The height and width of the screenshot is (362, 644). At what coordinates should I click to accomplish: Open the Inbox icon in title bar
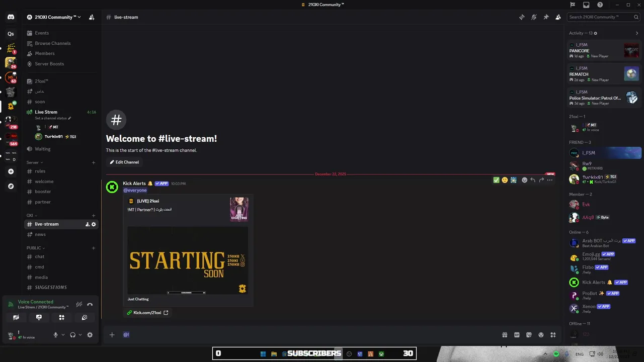coord(586,5)
